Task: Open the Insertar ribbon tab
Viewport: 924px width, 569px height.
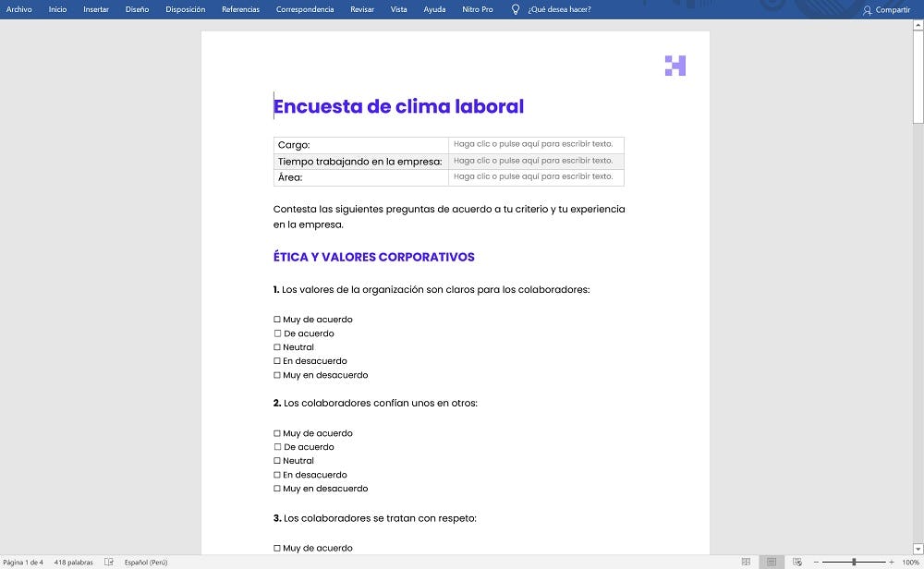Action: (96, 9)
